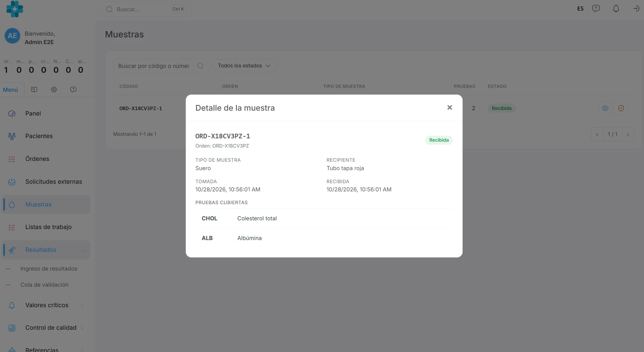This screenshot has width=644, height=352.
Task: Expand the Control de calidad section
Action: [46, 328]
